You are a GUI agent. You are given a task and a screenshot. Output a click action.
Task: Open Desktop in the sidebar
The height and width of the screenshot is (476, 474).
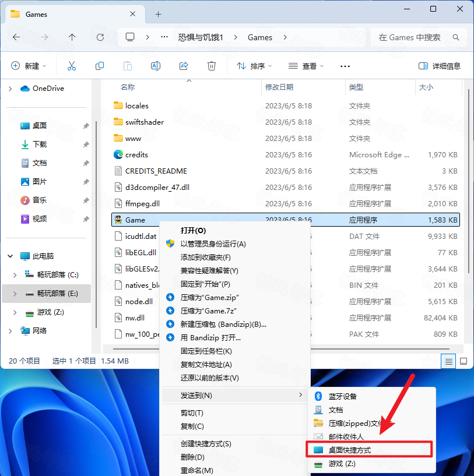[x=40, y=126]
